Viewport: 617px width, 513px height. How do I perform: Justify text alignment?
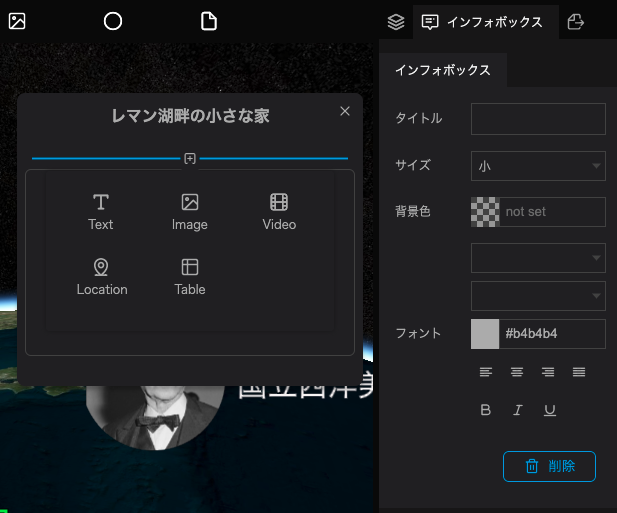579,372
